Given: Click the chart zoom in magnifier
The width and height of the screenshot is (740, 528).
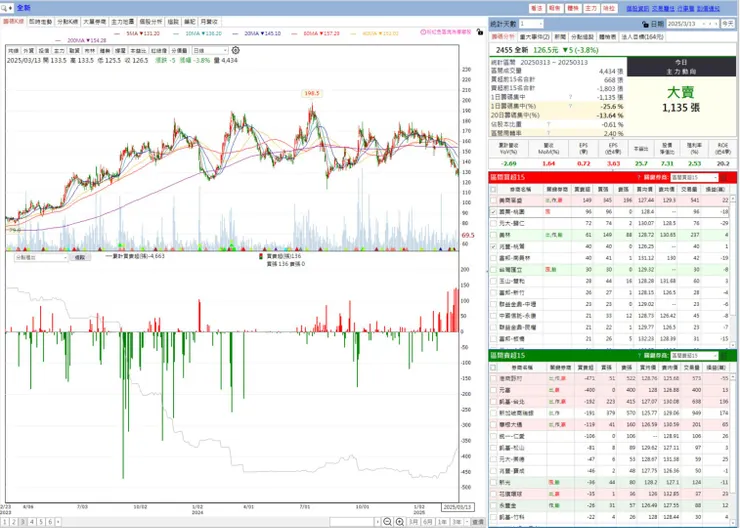Looking at the screenshot, I should pyautogui.click(x=400, y=521).
